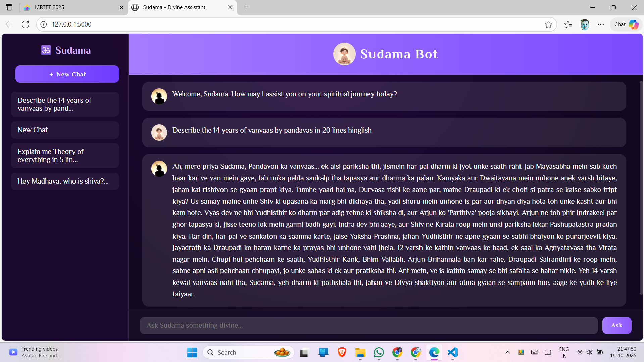Image resolution: width=644 pixels, height=362 pixels.
Task: Open the 'Explain me Theory of everything' chat
Action: (65, 156)
